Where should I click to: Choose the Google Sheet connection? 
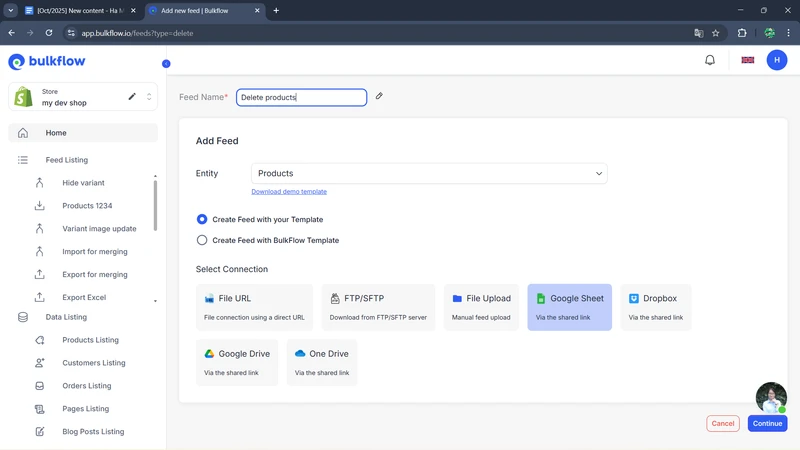pyautogui.click(x=569, y=307)
